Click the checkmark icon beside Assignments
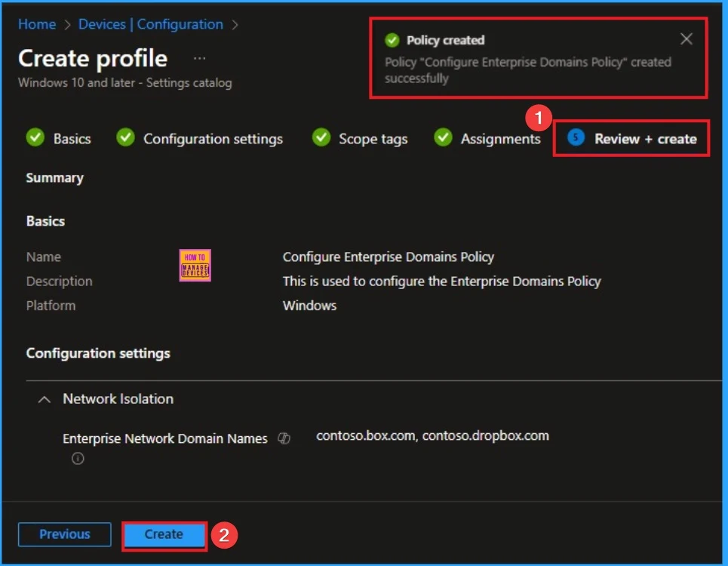This screenshot has width=728, height=566. (x=443, y=138)
